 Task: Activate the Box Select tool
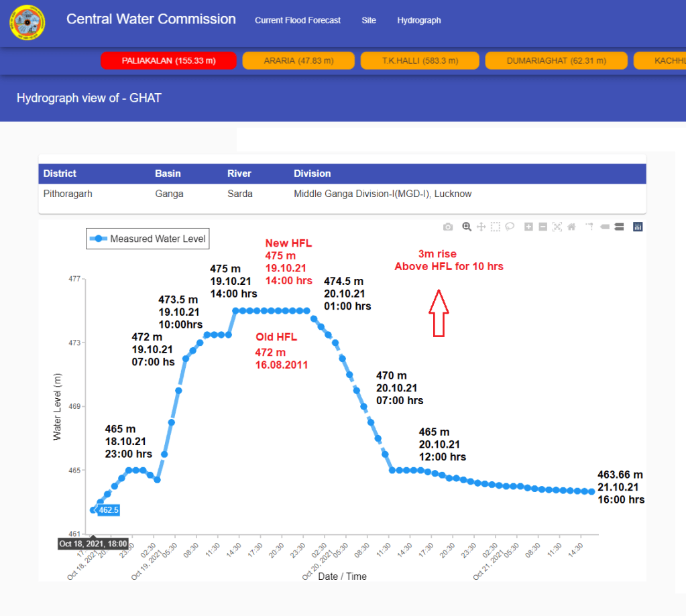pyautogui.click(x=495, y=227)
